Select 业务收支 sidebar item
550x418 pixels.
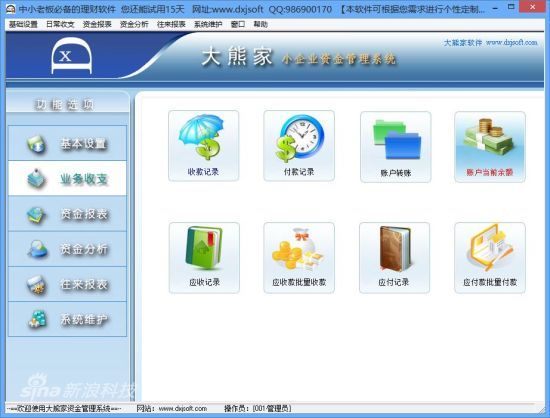[x=67, y=178]
